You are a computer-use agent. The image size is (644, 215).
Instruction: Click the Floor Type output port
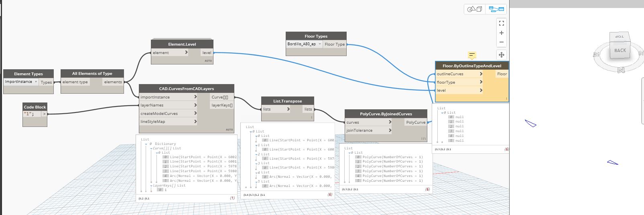(335, 44)
